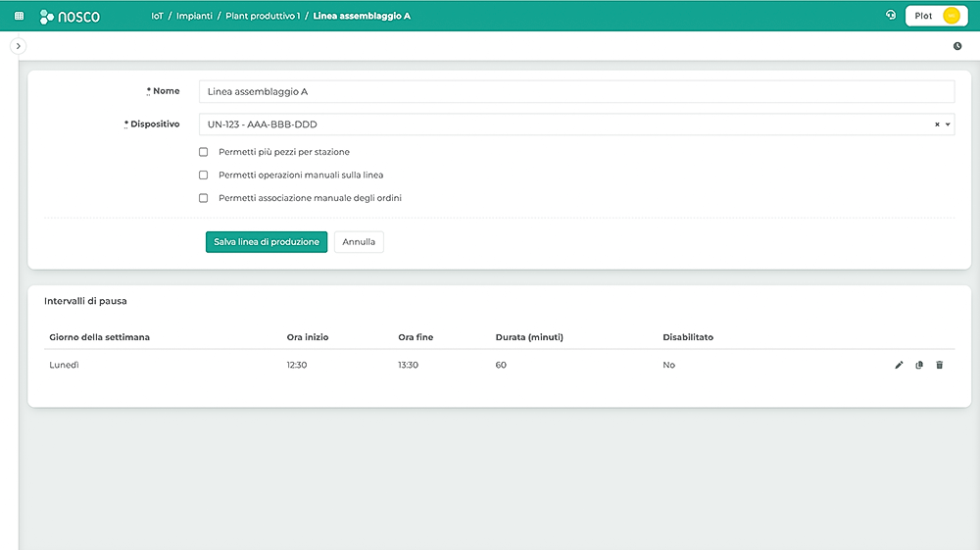This screenshot has height=550, width=980.
Task: Click the Nosco logo
Action: click(x=70, y=16)
